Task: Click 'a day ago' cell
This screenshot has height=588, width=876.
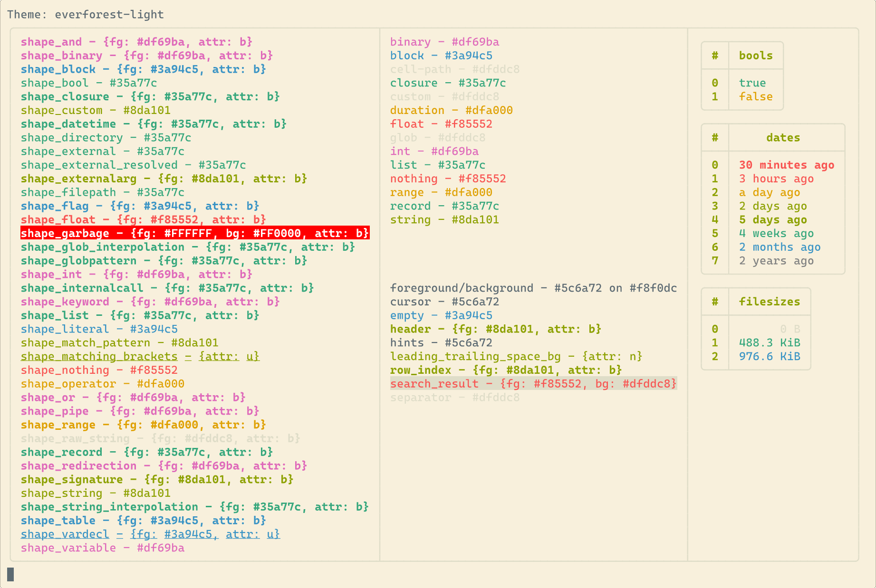Action: coord(770,193)
